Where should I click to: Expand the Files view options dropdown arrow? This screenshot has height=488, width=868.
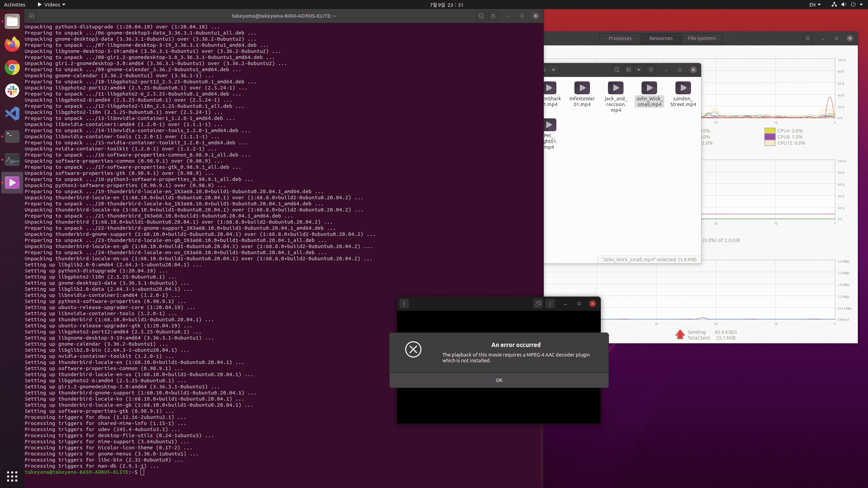pos(639,70)
